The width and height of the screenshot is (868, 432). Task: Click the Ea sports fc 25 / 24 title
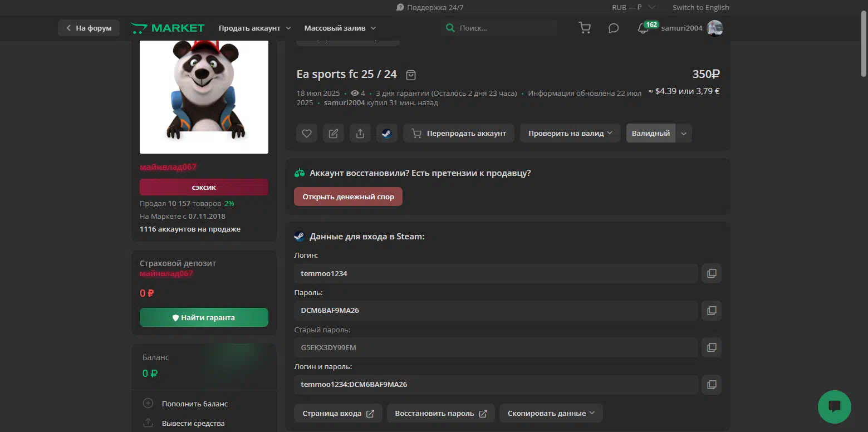tap(347, 74)
